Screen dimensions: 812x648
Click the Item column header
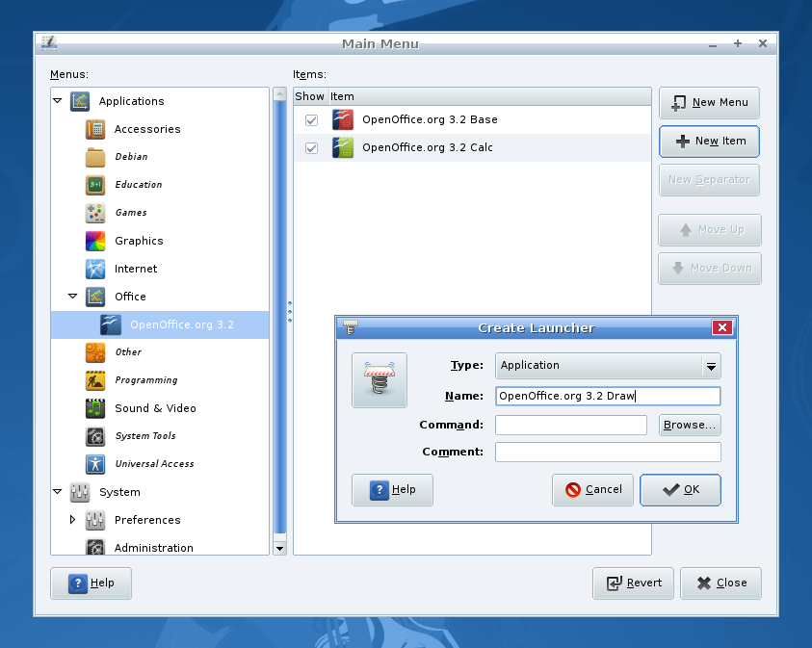tap(490, 97)
